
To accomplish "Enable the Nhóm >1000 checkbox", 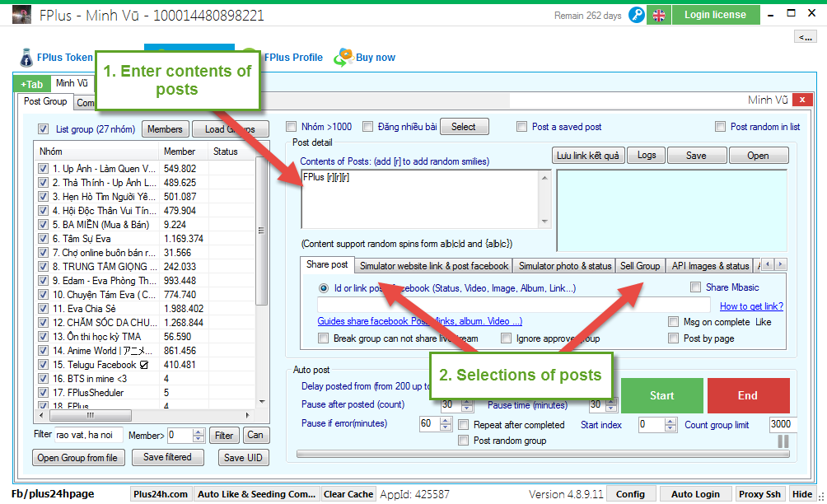I will [291, 127].
